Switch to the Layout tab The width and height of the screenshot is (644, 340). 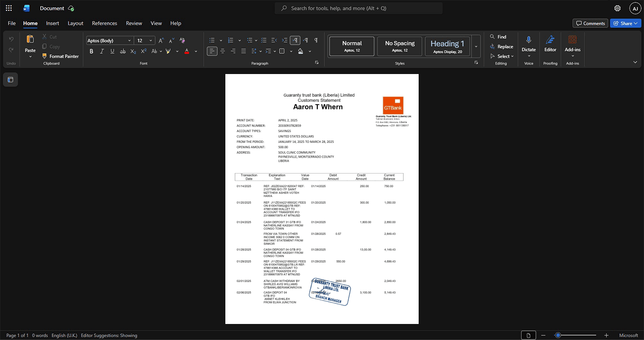(75, 23)
